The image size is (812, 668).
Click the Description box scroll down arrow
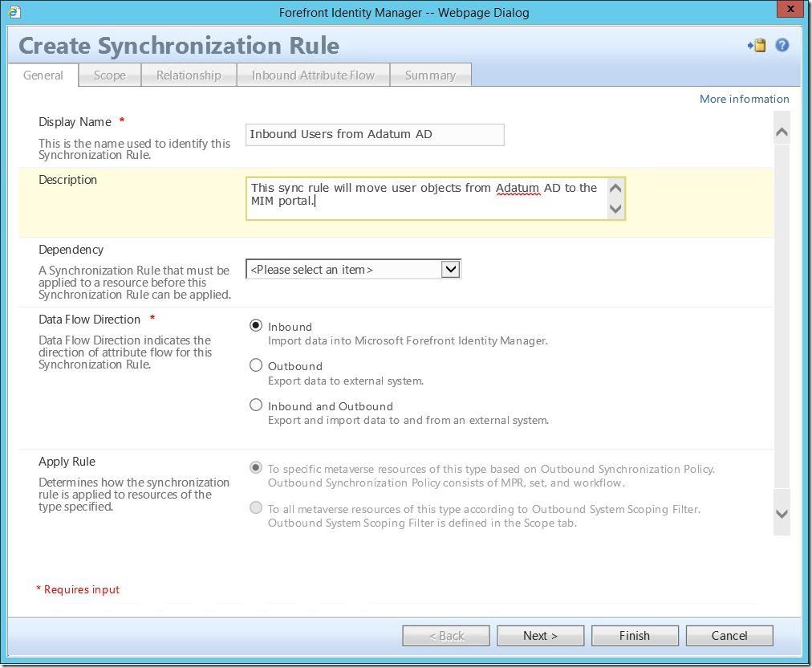point(615,209)
